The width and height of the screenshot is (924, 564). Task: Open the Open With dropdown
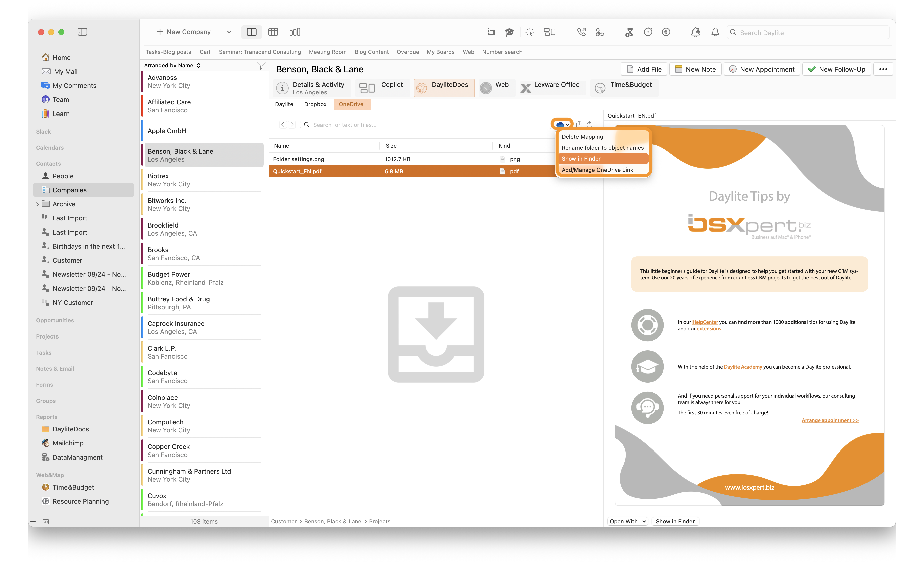pos(627,521)
